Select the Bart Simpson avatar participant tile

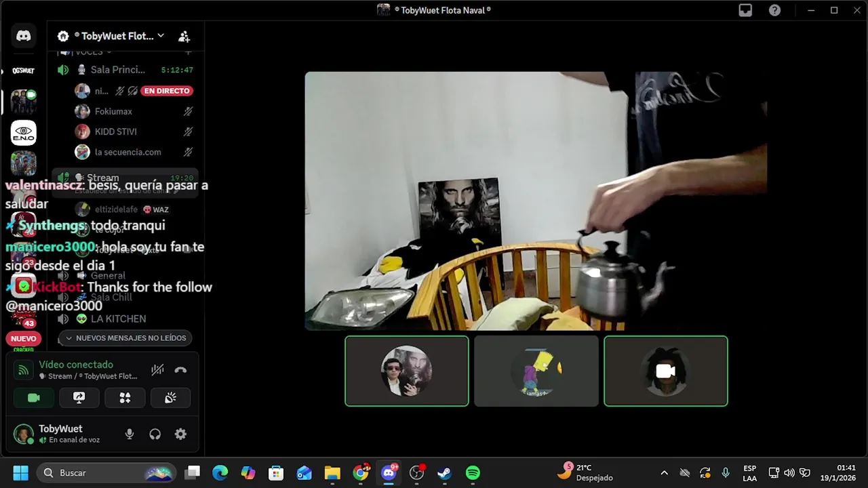click(x=536, y=371)
